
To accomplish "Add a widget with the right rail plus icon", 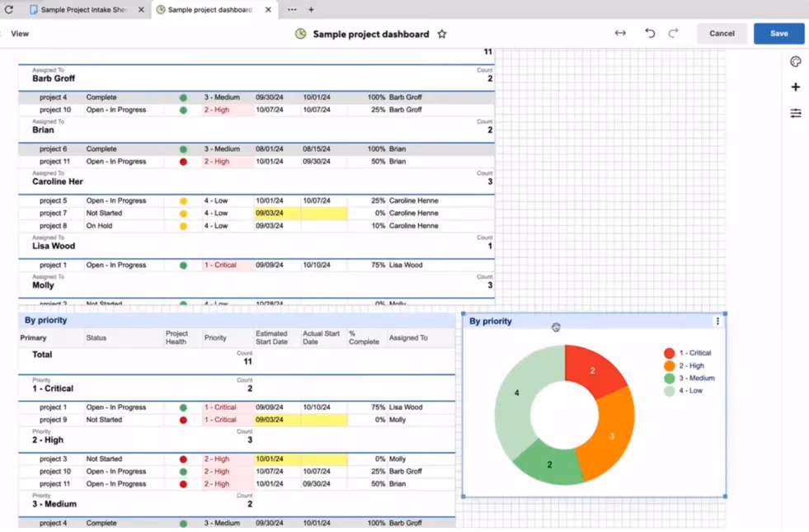I will (x=796, y=87).
